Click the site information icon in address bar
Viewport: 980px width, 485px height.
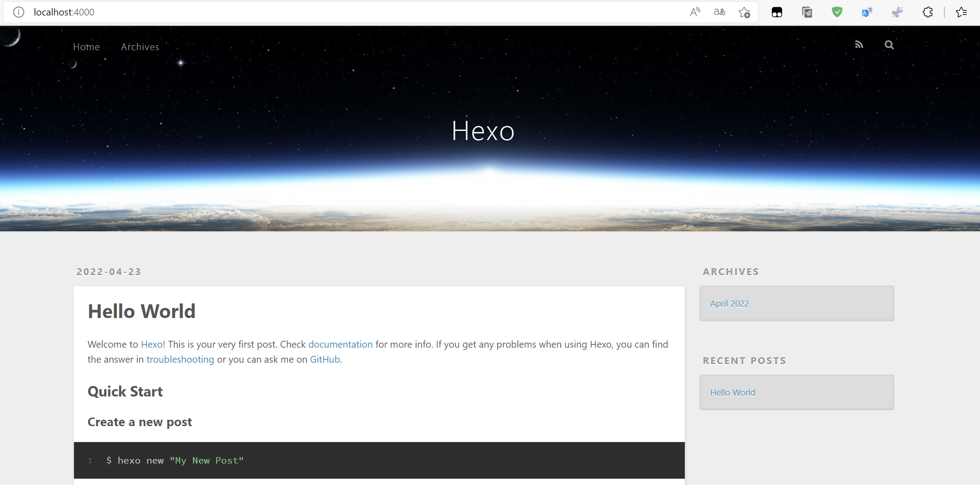pyautogui.click(x=19, y=12)
